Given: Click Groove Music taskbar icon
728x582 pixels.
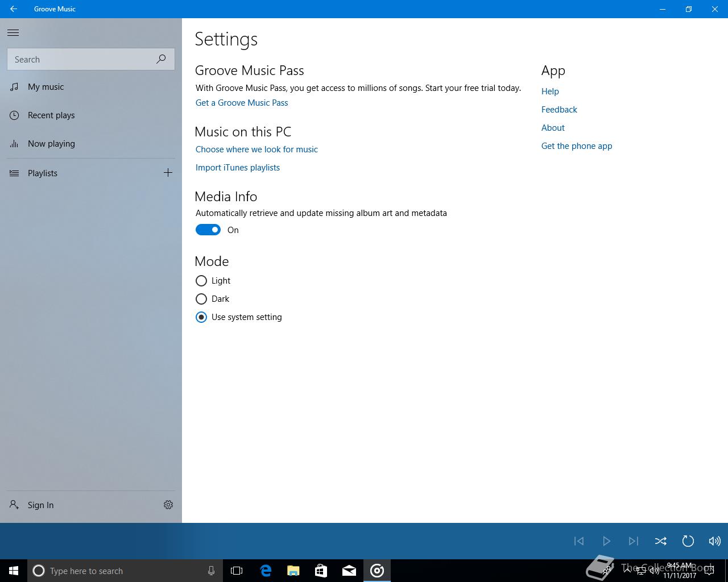Looking at the screenshot, I should pos(377,571).
